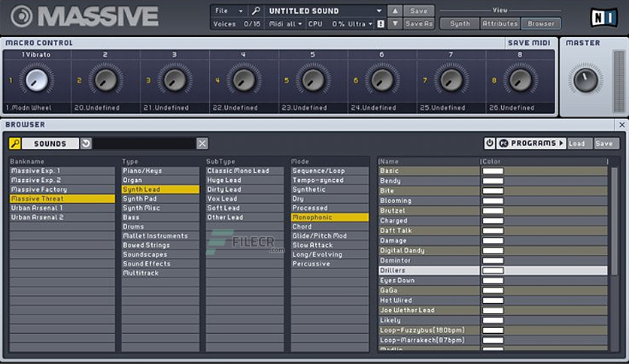Go to previous preset with up arrow
Viewport: 629px width, 364px height.
click(x=395, y=11)
